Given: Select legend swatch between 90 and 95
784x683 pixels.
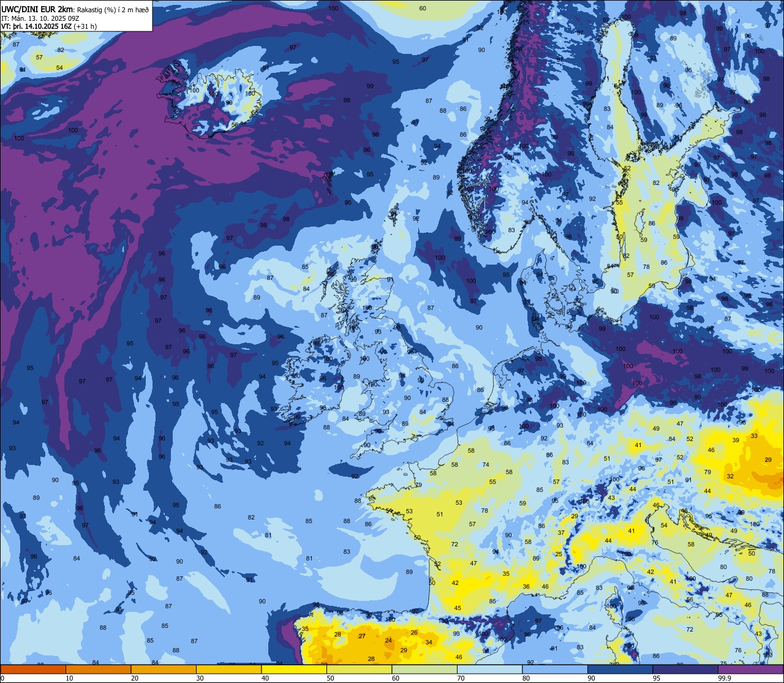Looking at the screenshot, I should point(620,669).
